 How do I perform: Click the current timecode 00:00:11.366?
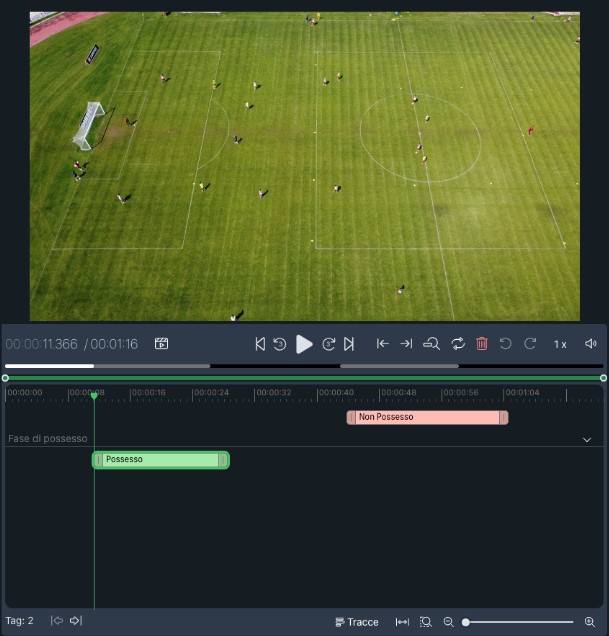[41, 344]
